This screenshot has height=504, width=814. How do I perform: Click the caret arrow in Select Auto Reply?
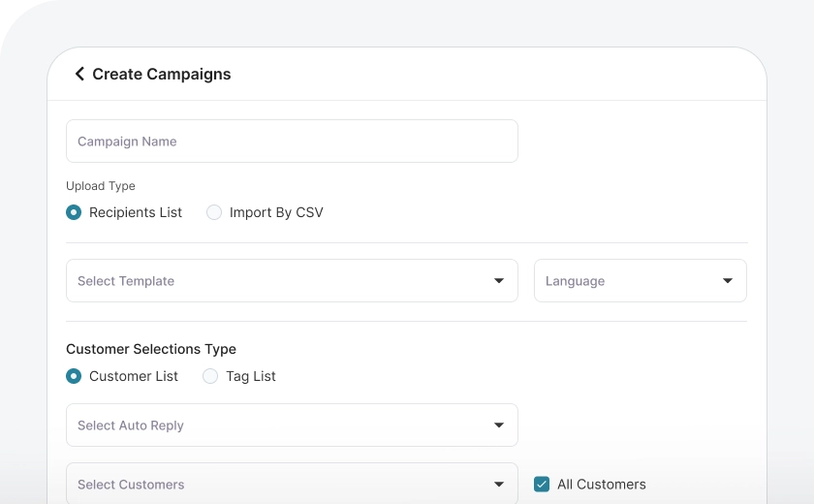(499, 425)
